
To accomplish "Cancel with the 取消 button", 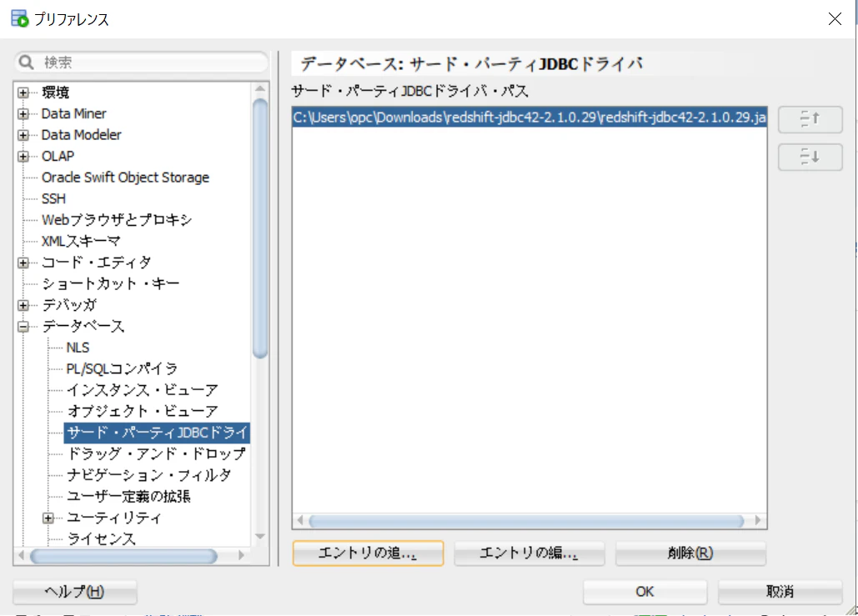I will pos(780,592).
